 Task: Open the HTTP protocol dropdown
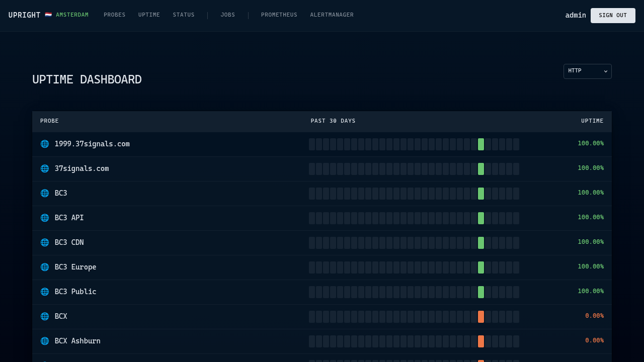click(x=587, y=71)
